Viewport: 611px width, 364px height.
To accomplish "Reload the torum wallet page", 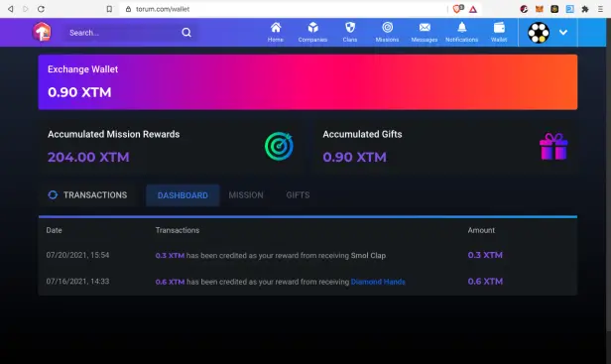I will (x=41, y=9).
